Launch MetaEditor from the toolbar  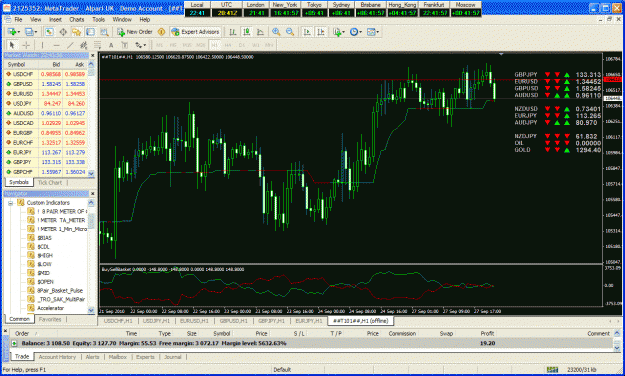point(161,32)
